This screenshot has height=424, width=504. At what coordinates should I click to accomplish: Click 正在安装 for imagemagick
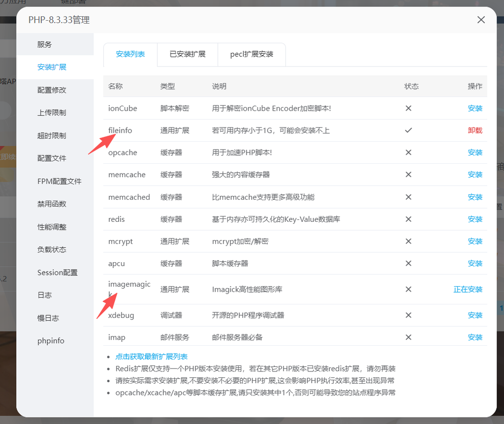468,290
